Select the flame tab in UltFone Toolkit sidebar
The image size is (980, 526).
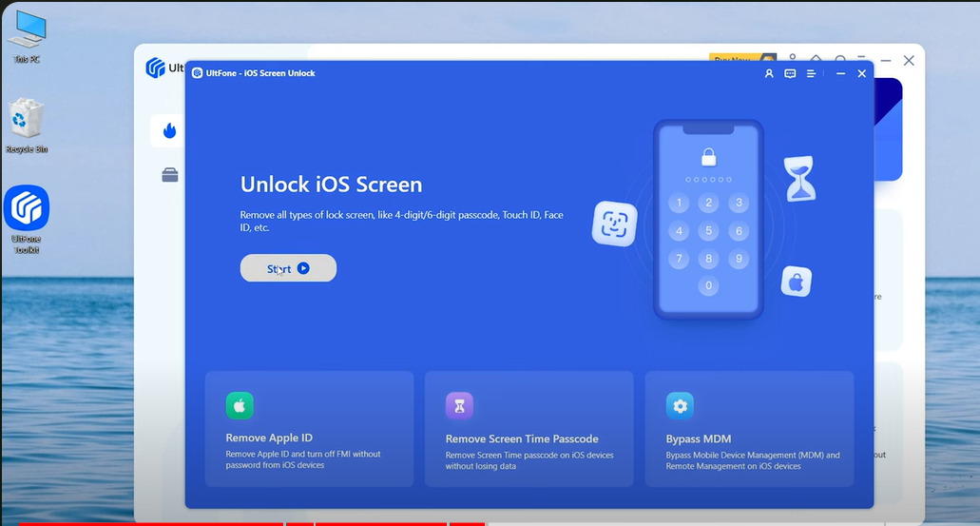(x=169, y=130)
